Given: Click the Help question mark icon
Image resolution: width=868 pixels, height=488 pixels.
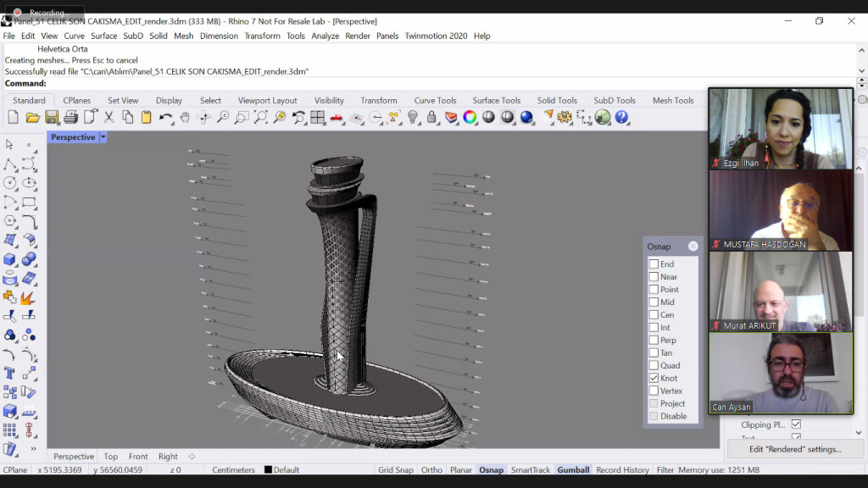Looking at the screenshot, I should (621, 118).
